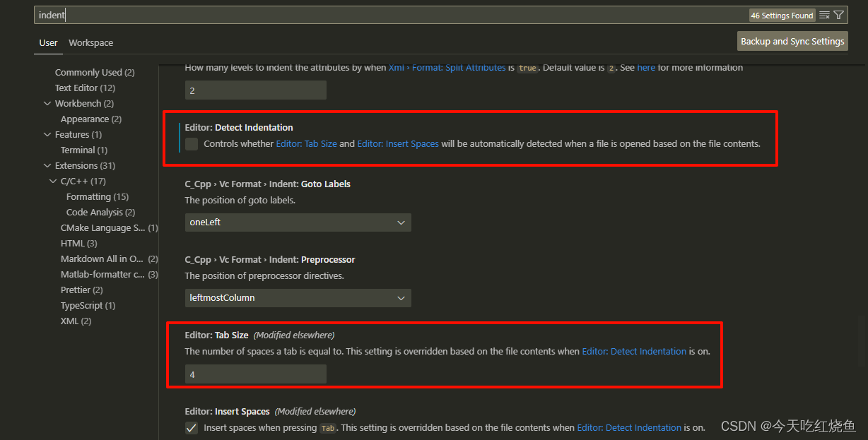Open the Filter Settings funnel icon
Viewport: 868px width, 440px height.
pyautogui.click(x=839, y=15)
